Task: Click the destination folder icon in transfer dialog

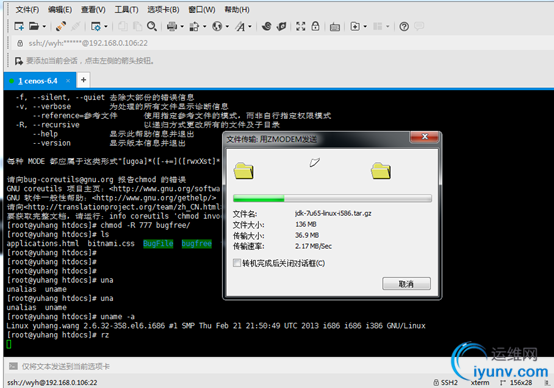Action: (381, 171)
